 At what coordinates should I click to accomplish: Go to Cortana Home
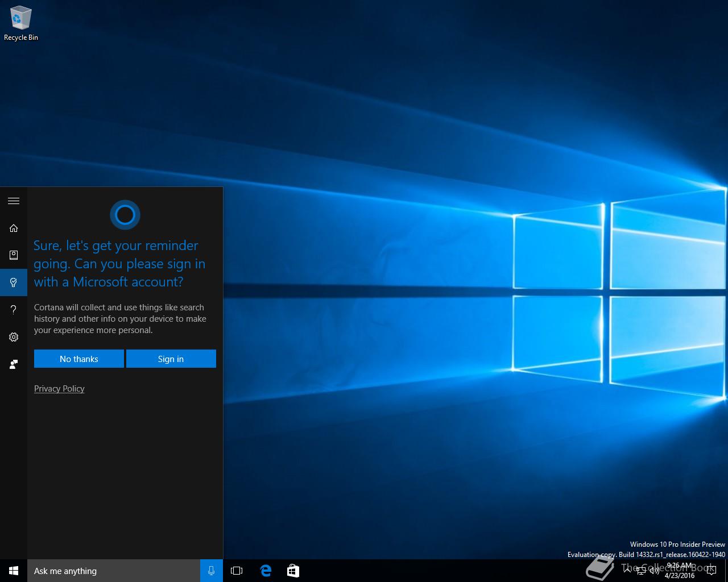[x=14, y=228]
